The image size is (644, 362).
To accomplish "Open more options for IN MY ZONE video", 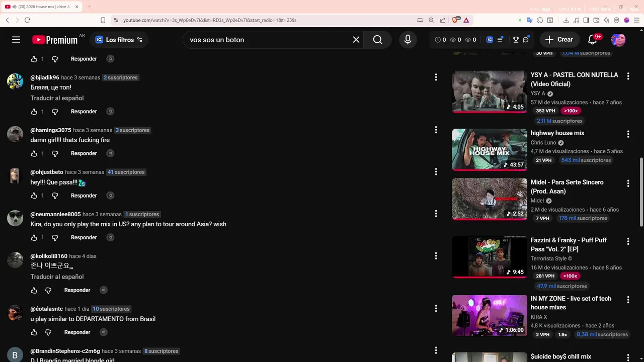I will coord(628,300).
